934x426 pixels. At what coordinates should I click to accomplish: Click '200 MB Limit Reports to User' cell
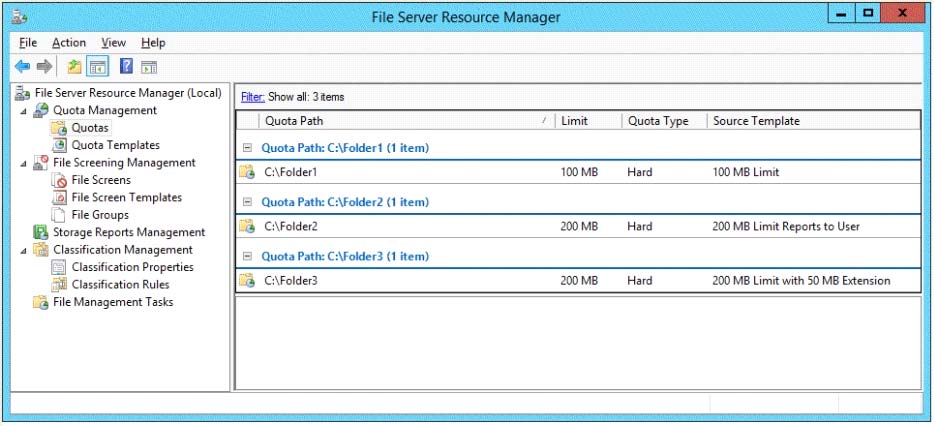pyautogui.click(x=786, y=226)
